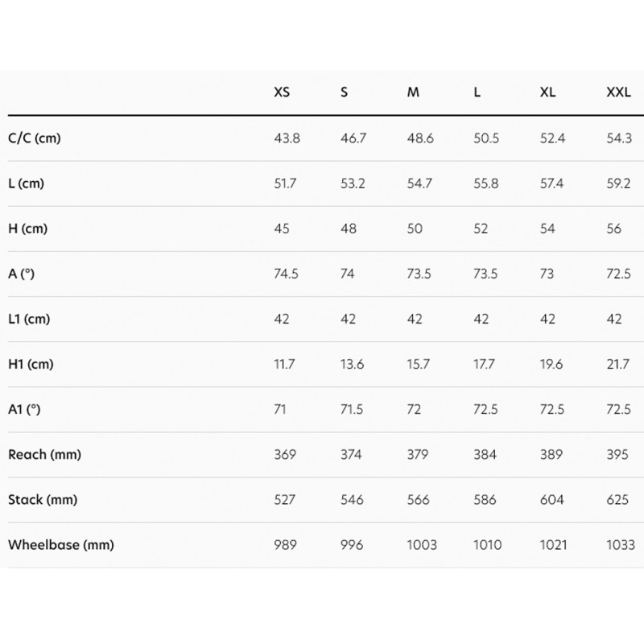The image size is (644, 644).
Task: Click the Stack (mm) row label
Action: [43, 500]
